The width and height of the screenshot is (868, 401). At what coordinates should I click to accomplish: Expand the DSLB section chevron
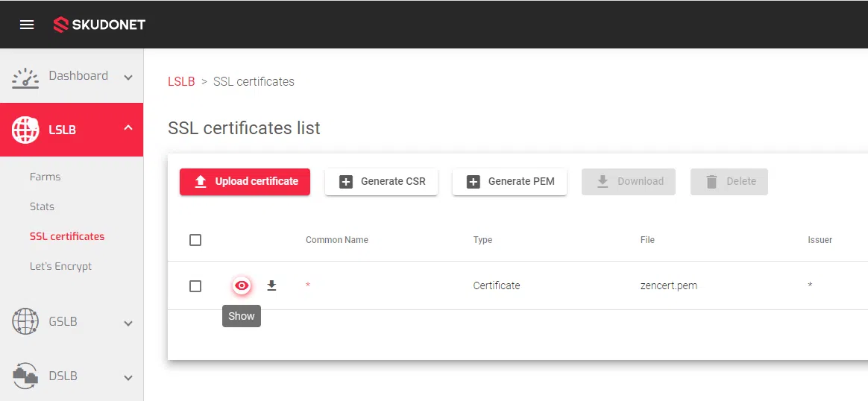(x=128, y=377)
